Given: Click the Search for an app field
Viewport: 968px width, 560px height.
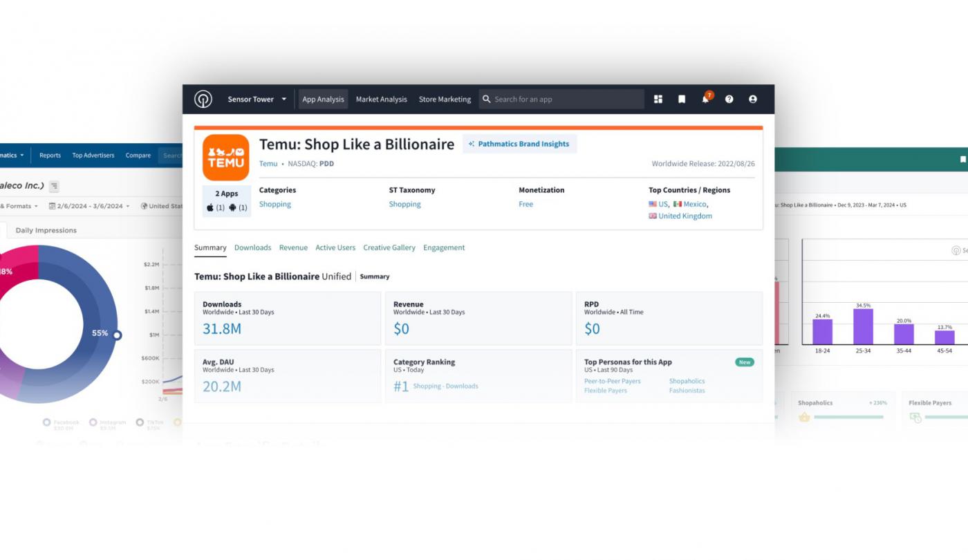Looking at the screenshot, I should [x=561, y=99].
